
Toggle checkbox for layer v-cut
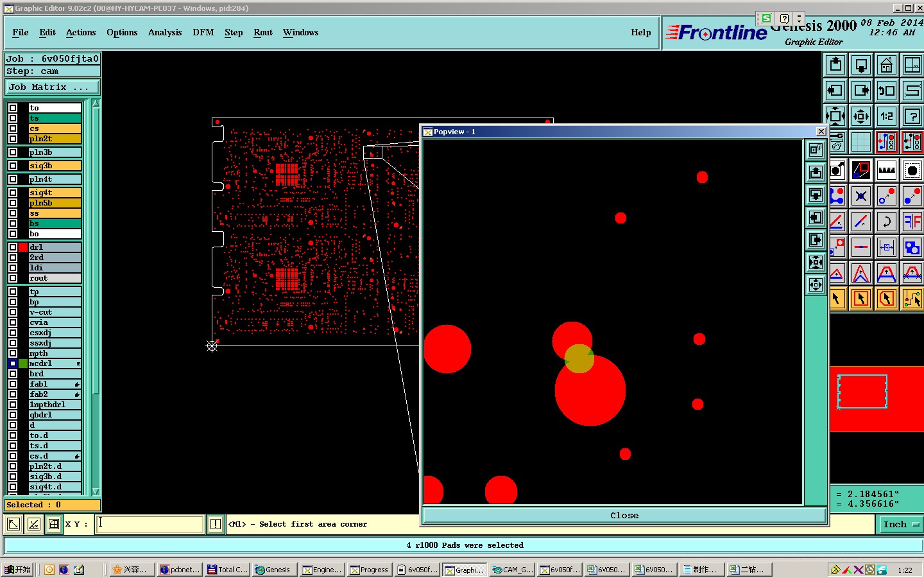(13, 312)
